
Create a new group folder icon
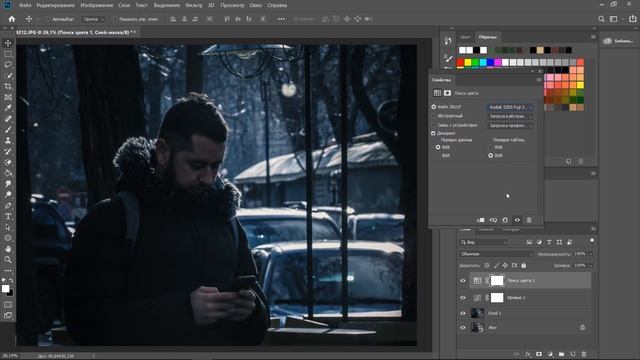[561, 354]
